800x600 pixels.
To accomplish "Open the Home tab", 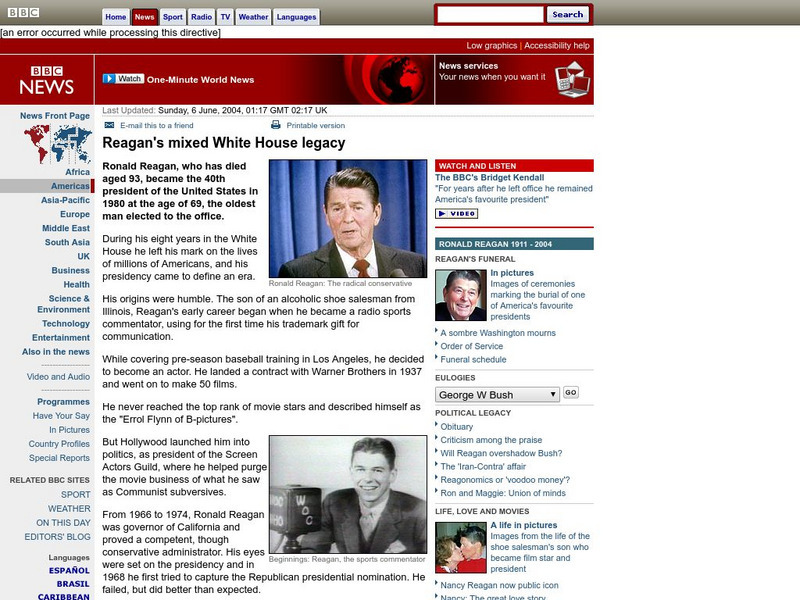I will (116, 17).
